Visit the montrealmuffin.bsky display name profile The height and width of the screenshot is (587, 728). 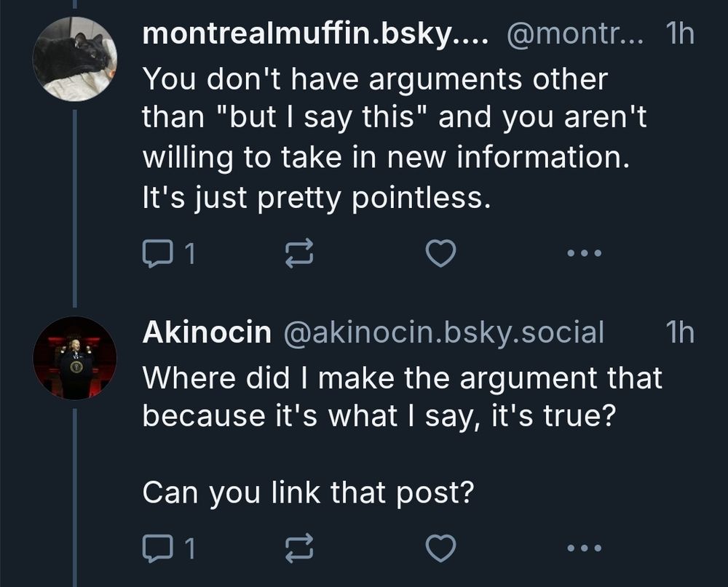coord(306,35)
